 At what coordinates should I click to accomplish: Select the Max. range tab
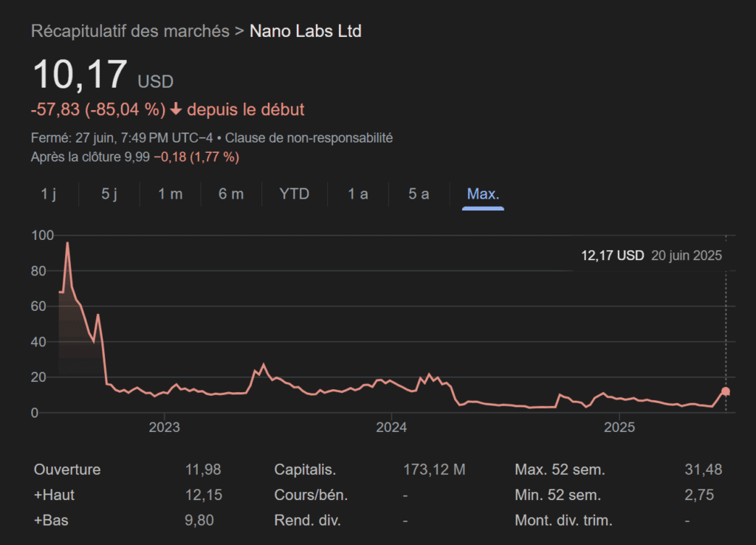483,194
